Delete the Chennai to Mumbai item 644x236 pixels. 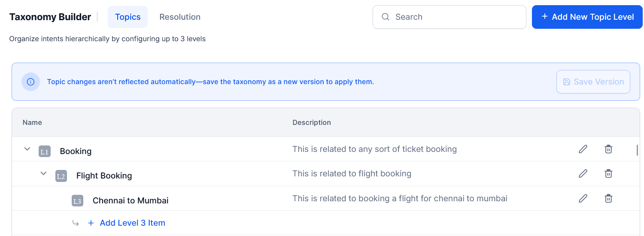tap(608, 198)
